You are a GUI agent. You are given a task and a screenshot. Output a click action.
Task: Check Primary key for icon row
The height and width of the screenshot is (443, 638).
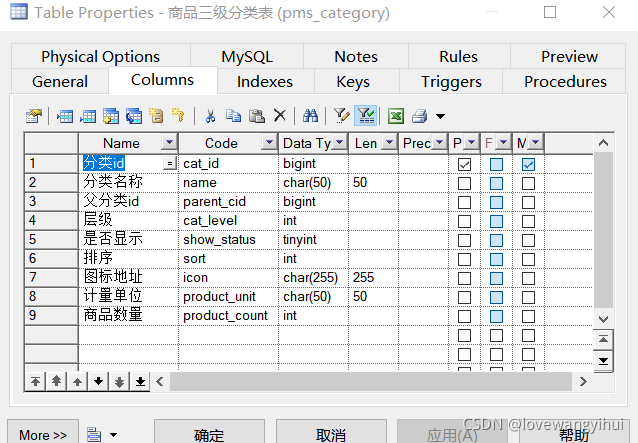(464, 278)
